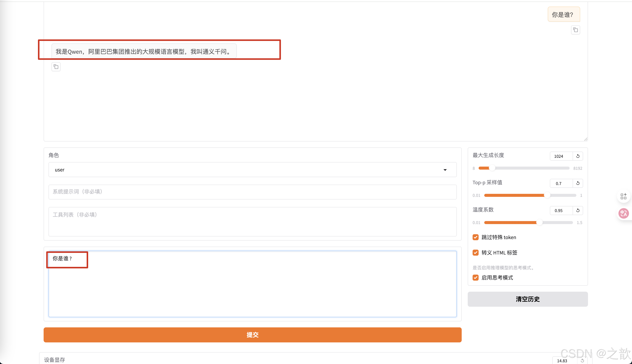The height and width of the screenshot is (364, 632).
Task: Edit the 1024 max length number field
Action: coord(561,156)
